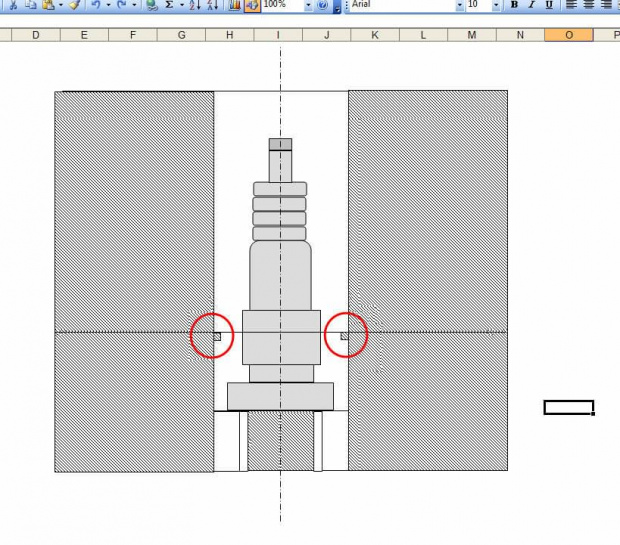The height and width of the screenshot is (545, 620).
Task: Click the Insert Hyperlink globe icon
Action: [x=152, y=5]
